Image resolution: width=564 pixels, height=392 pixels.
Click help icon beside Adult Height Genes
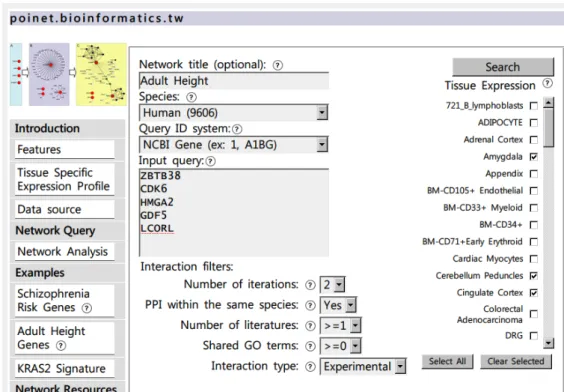[x=61, y=346]
